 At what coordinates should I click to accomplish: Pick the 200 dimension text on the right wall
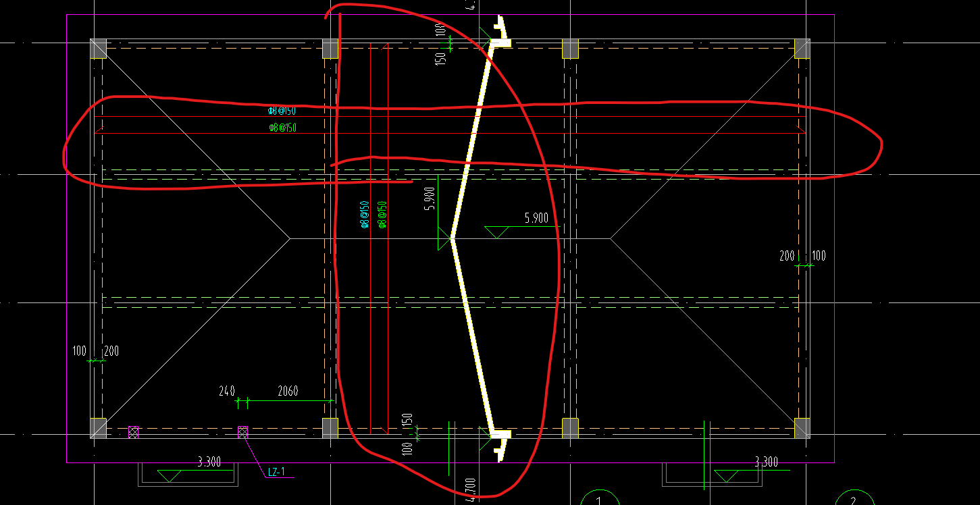point(787,256)
